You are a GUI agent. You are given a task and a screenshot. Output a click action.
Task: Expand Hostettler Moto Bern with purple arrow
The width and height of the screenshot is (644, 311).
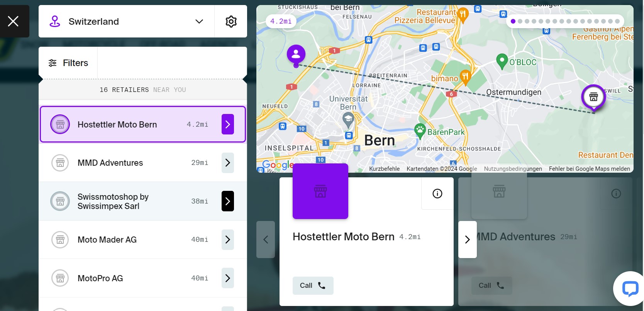[227, 124]
